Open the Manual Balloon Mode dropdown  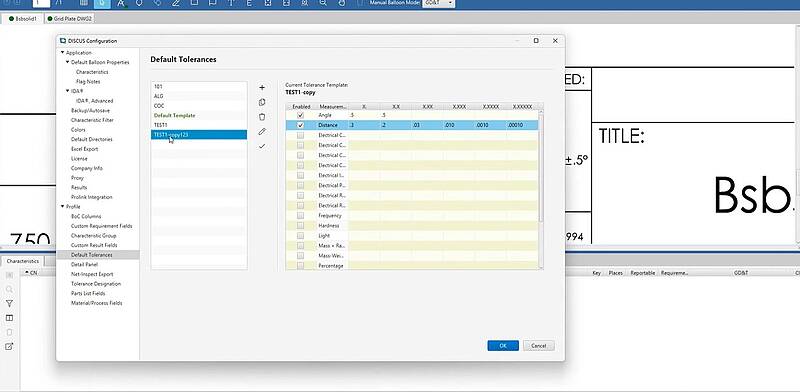point(438,3)
